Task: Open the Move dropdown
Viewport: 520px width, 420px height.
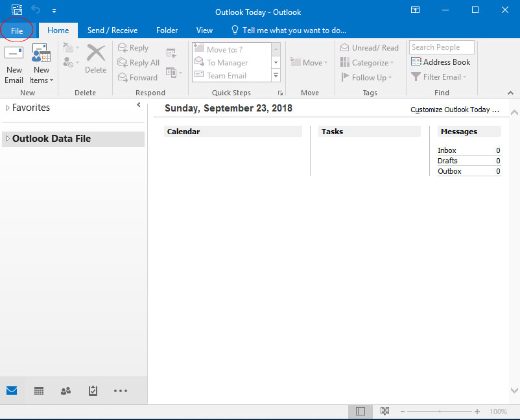Action: 309,62
